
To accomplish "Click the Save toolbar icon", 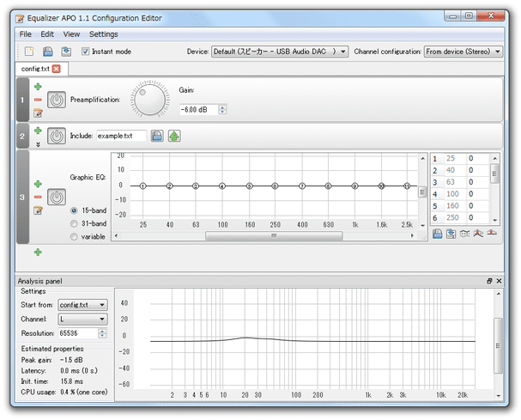I will point(48,52).
